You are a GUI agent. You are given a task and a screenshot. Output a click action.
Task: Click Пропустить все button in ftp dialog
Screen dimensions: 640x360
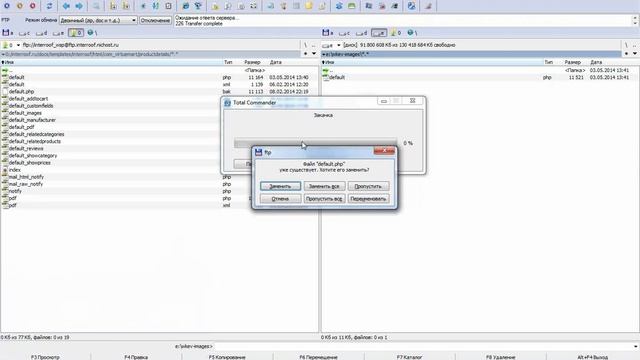tap(324, 199)
